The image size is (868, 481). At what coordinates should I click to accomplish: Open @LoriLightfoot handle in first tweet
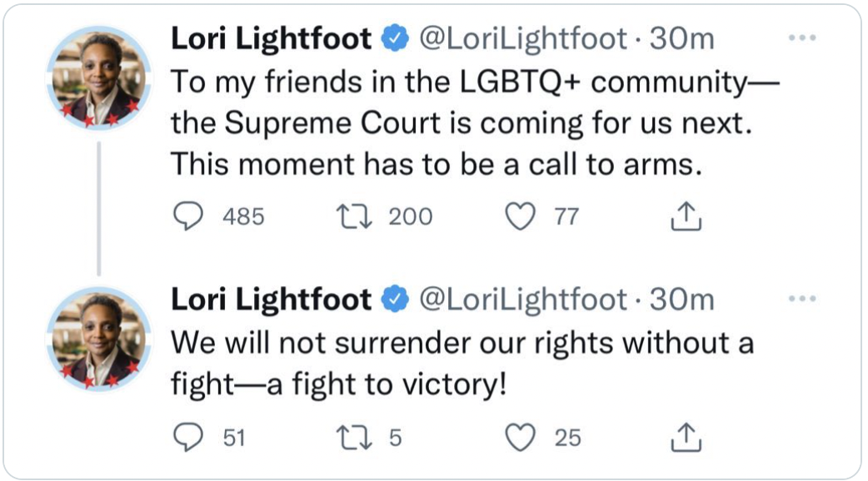point(522,38)
